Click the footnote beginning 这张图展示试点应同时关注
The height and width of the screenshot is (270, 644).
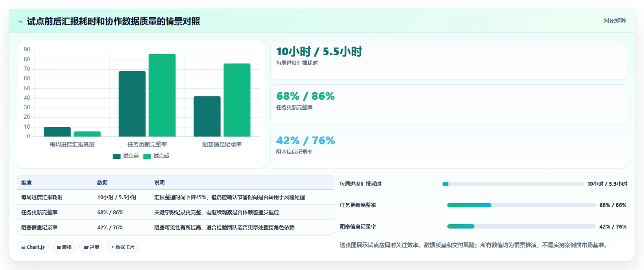(x=474, y=245)
